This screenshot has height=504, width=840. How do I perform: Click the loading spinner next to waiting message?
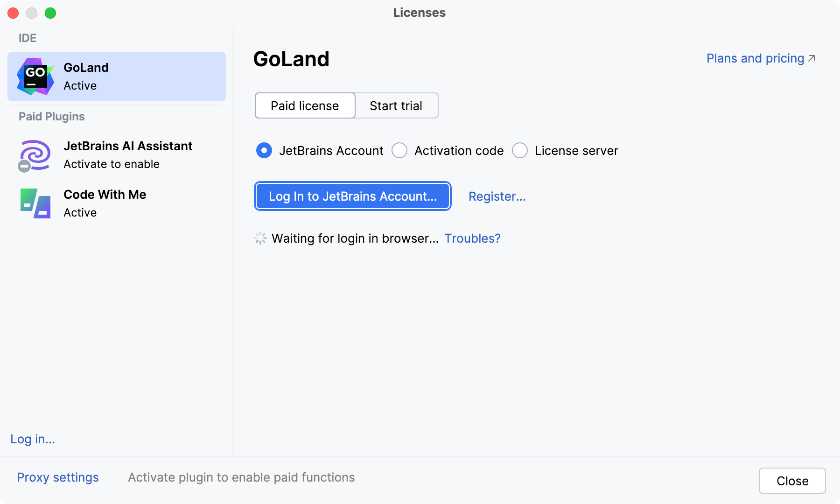[260, 238]
